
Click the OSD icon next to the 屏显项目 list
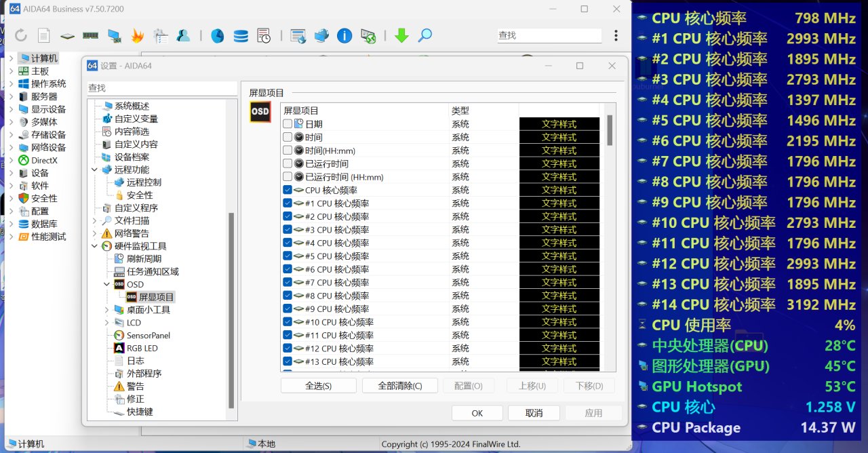click(x=260, y=112)
